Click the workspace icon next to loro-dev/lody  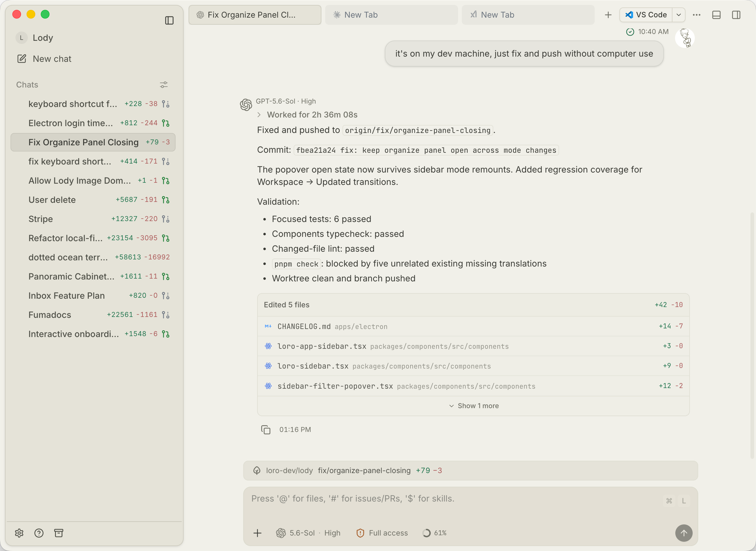pos(257,471)
